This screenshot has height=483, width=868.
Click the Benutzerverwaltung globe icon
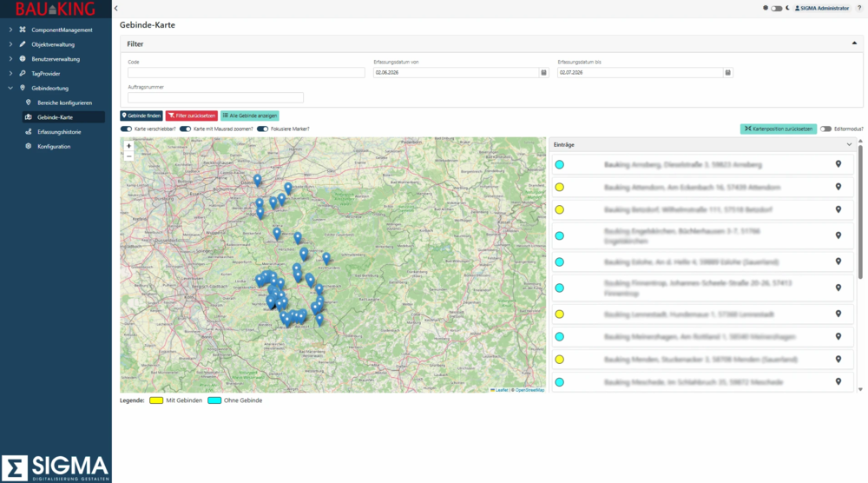pyautogui.click(x=23, y=59)
